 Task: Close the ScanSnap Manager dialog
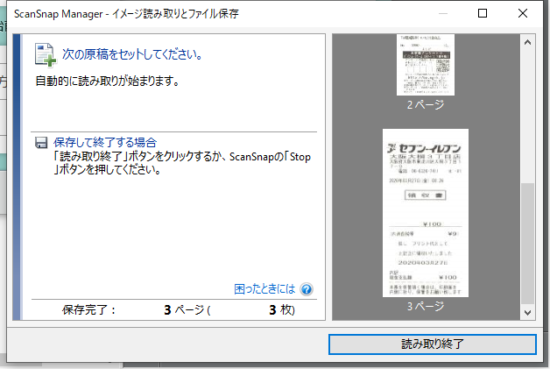[523, 14]
